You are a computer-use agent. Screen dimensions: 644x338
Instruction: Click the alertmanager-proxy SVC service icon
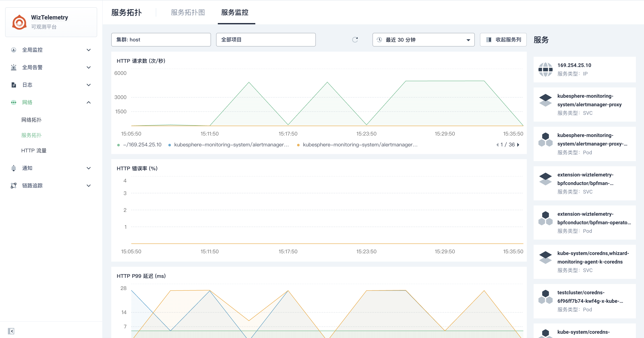[545, 100]
